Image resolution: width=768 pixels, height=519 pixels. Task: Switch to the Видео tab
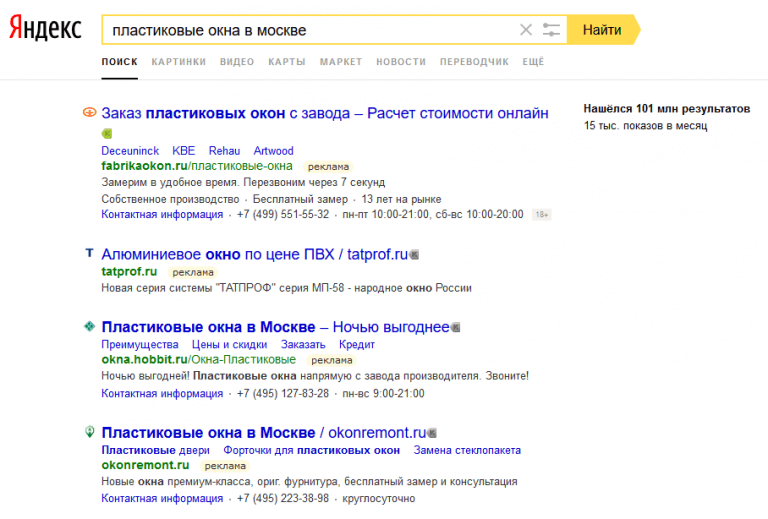[237, 62]
